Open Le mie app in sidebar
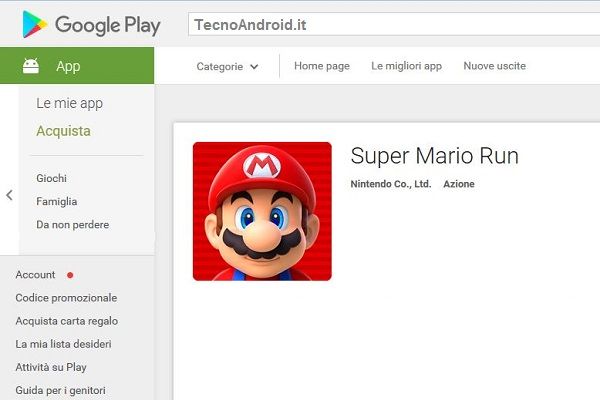Image resolution: width=600 pixels, height=400 pixels. point(69,103)
